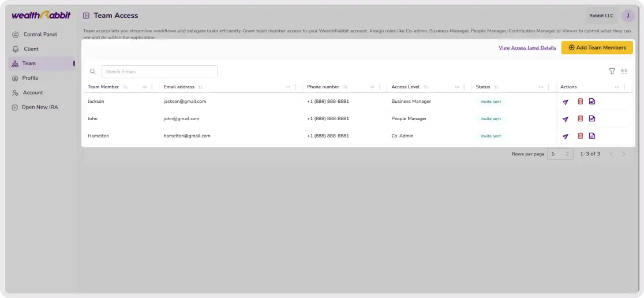Delete team member Jackson

coord(581,102)
